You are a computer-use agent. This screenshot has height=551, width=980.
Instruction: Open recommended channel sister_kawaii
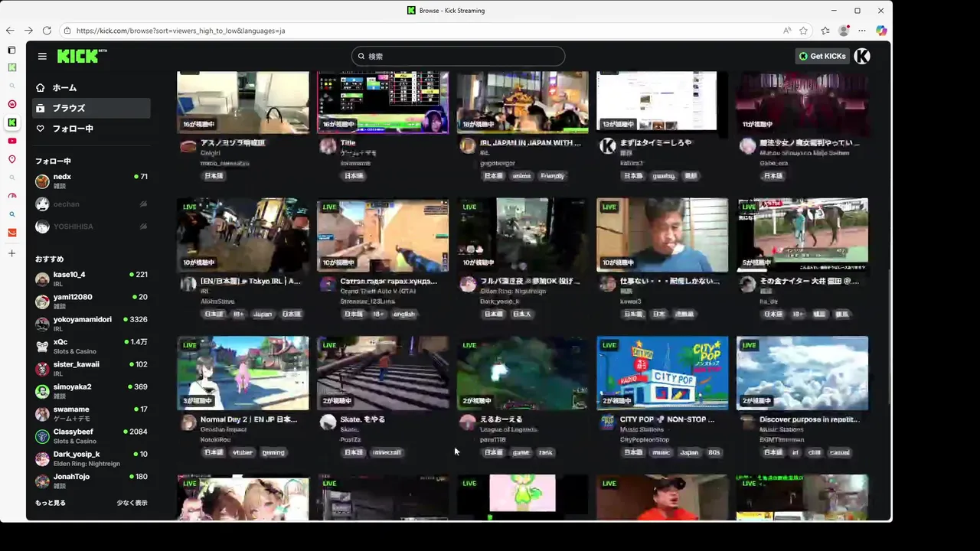91,369
